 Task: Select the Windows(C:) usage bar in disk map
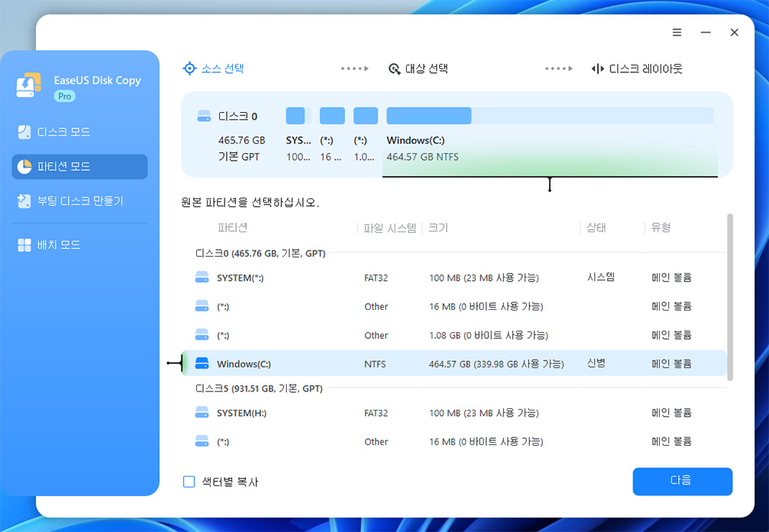[x=550, y=116]
